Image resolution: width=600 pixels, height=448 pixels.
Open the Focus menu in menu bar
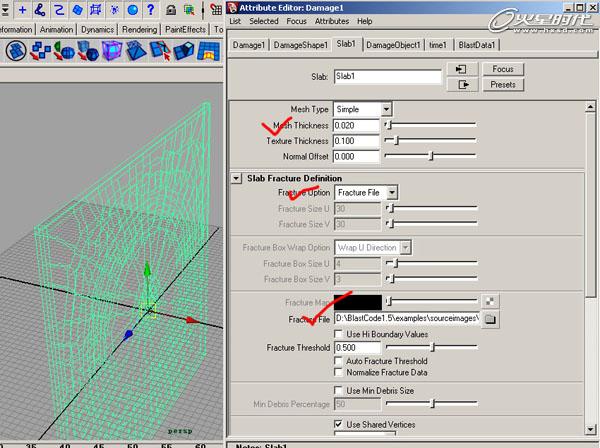(x=297, y=21)
